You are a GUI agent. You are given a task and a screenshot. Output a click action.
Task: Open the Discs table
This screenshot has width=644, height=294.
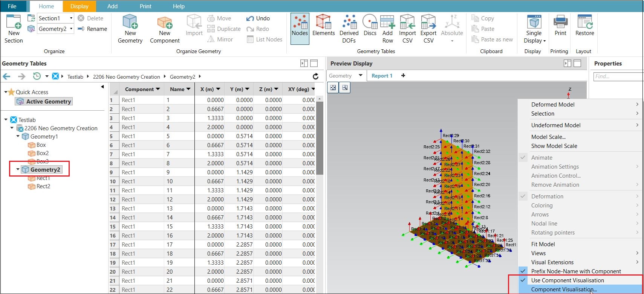point(370,26)
